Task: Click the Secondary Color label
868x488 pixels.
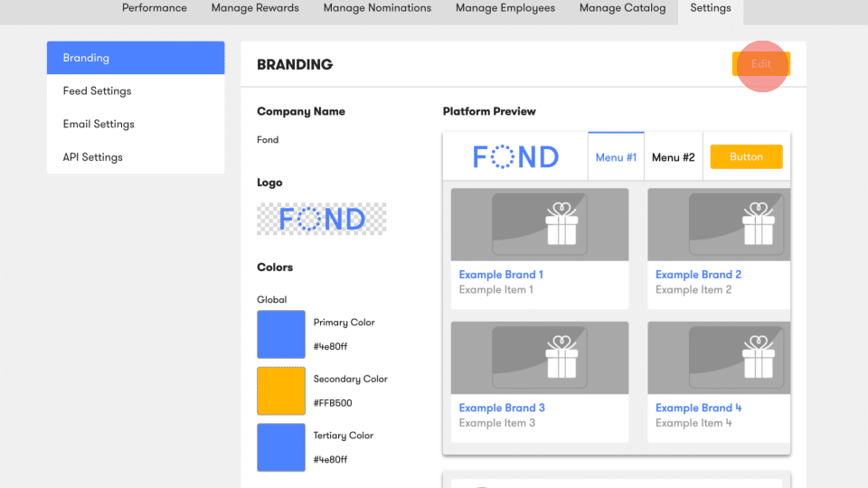Action: (x=351, y=379)
